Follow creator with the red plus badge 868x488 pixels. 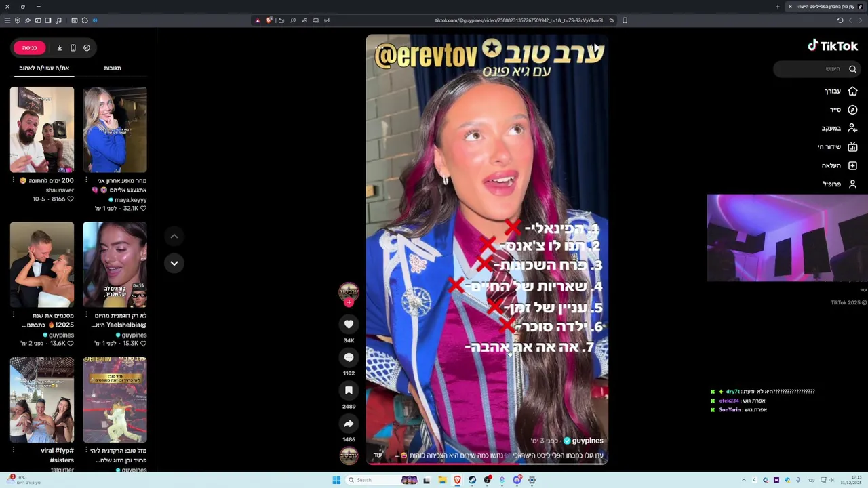point(349,302)
